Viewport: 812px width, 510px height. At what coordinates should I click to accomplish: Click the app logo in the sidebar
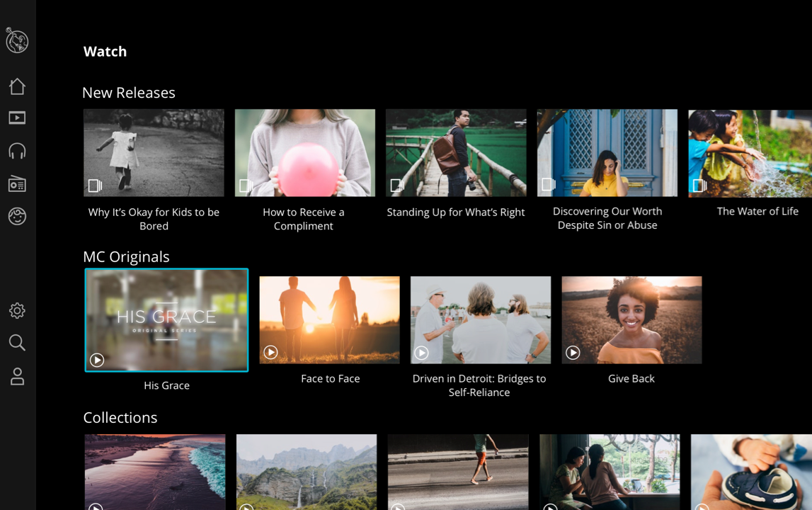point(17,40)
